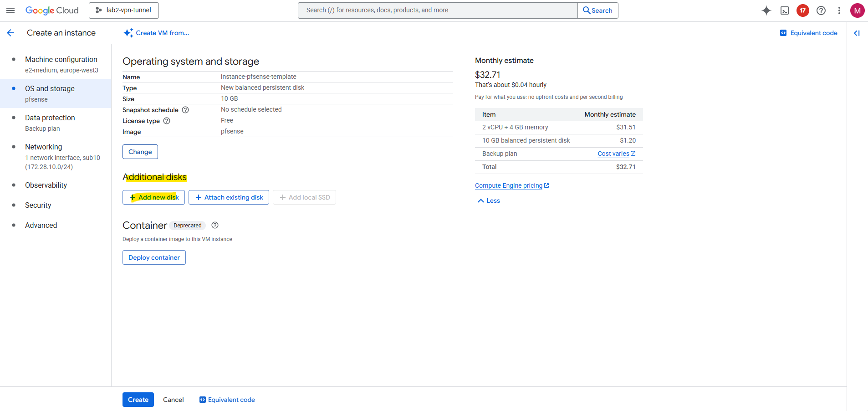This screenshot has height=411, width=868.
Task: Click the Change boot disk button
Action: coord(140,152)
